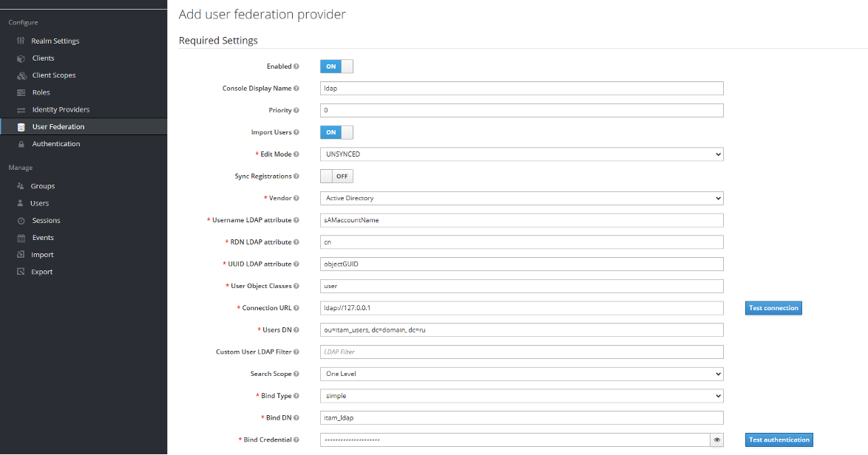Screen dimensions: 868x455
Task: Click the Authentication lock icon
Action: point(21,144)
